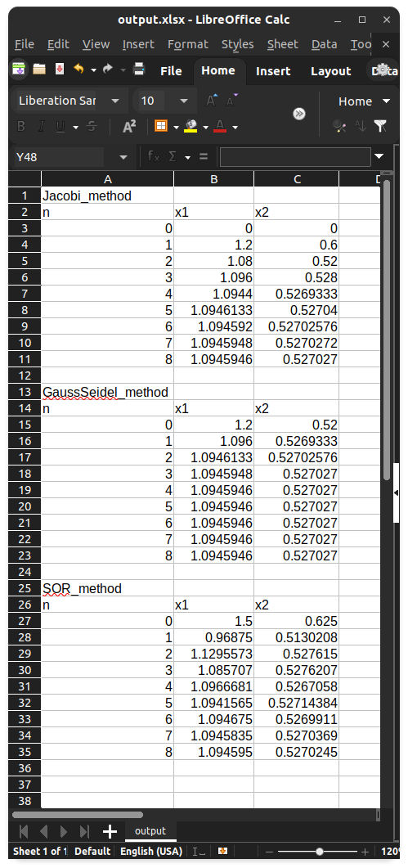Open underline style dropdown arrow

pyautogui.click(x=75, y=128)
